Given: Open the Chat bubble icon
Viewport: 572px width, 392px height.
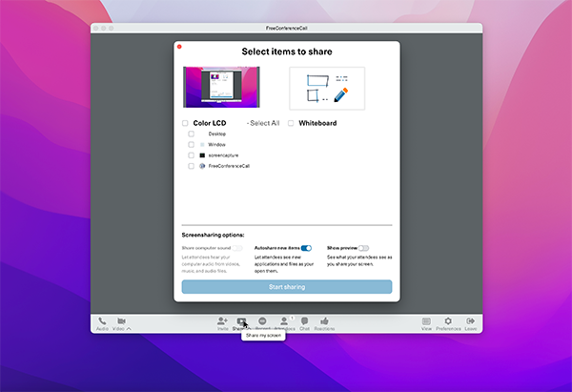Looking at the screenshot, I should [305, 321].
